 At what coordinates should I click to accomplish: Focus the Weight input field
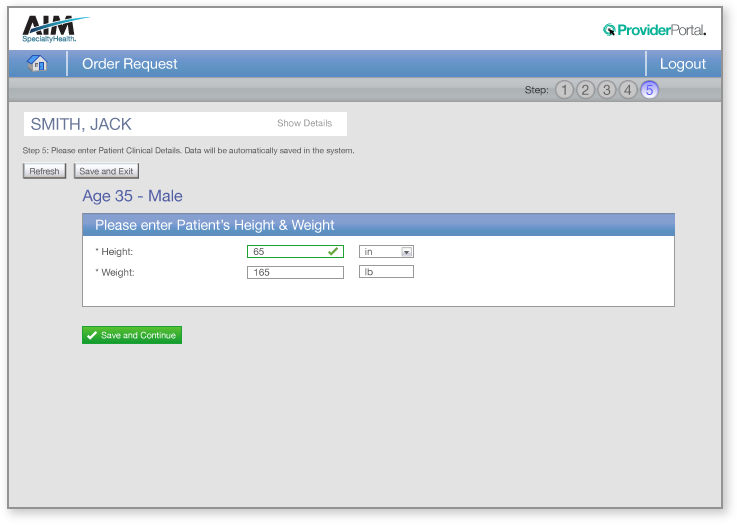(x=295, y=272)
